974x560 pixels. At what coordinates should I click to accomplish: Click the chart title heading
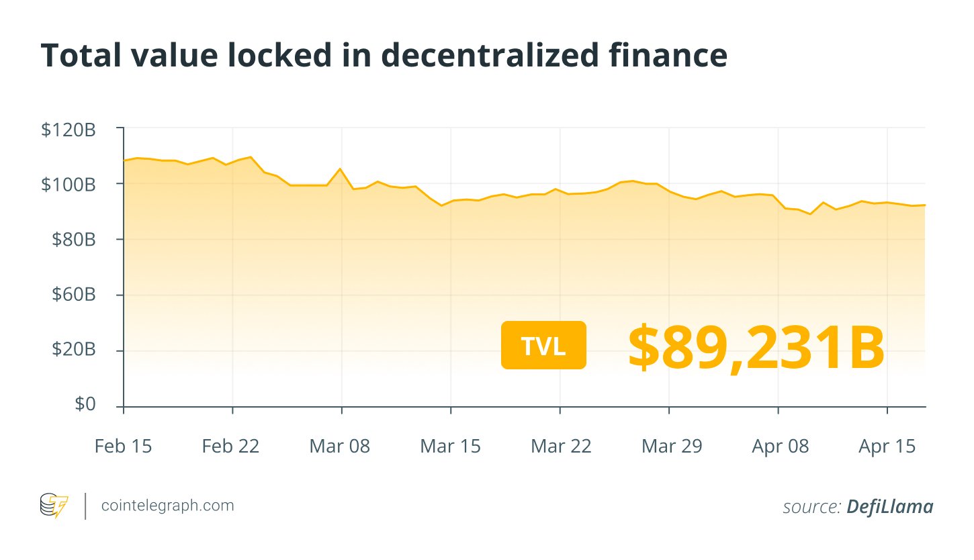tap(384, 56)
